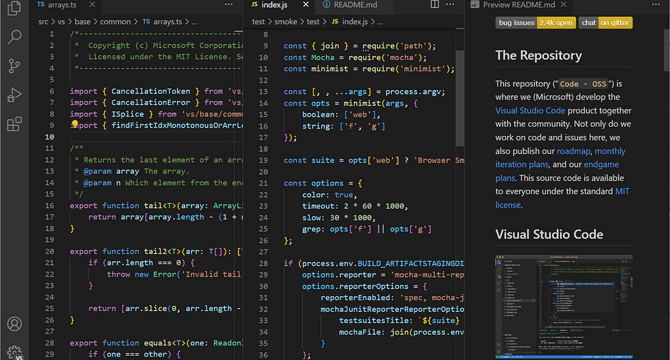Click 'ISplice' in the import statement
Viewport: 670px width, 360px height.
[x=127, y=114]
